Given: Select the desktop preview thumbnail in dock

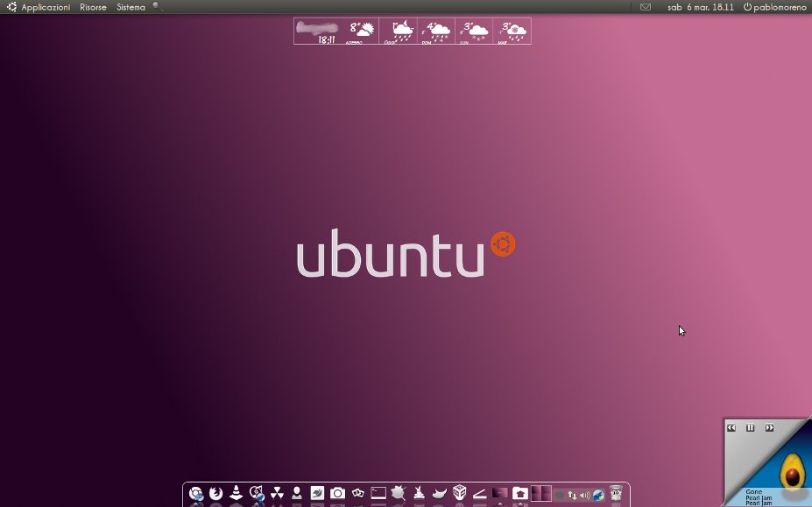Looking at the screenshot, I should pos(500,493).
